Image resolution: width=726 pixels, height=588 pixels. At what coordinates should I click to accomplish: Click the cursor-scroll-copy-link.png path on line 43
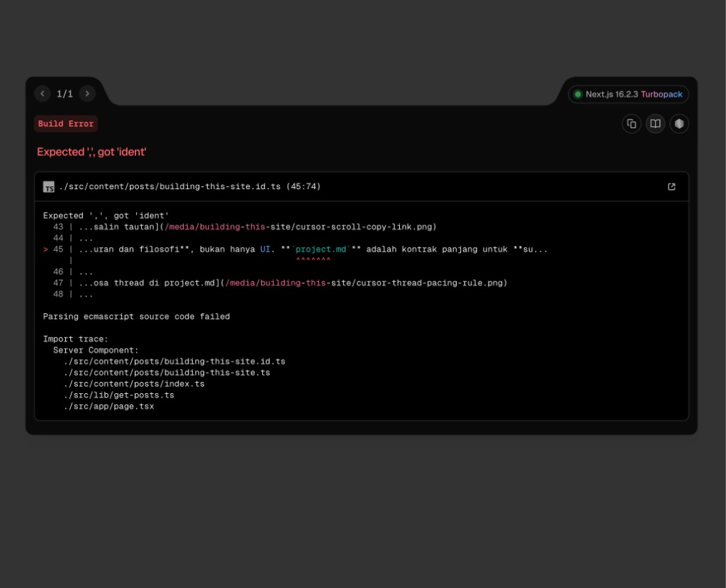point(300,227)
